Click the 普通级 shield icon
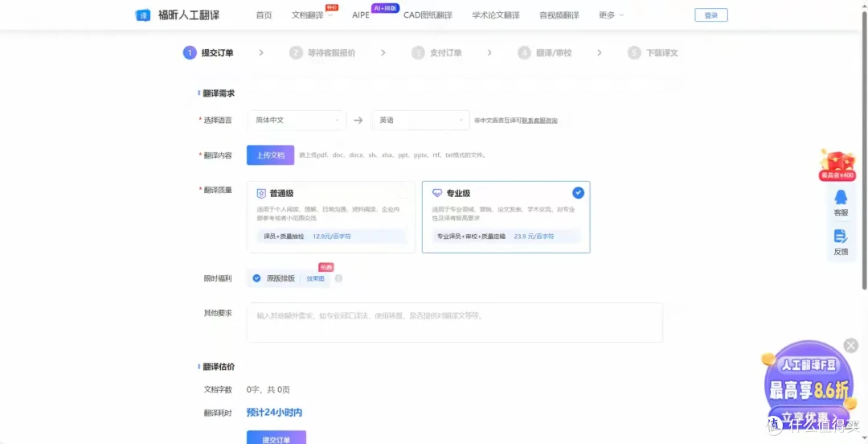 pos(261,194)
